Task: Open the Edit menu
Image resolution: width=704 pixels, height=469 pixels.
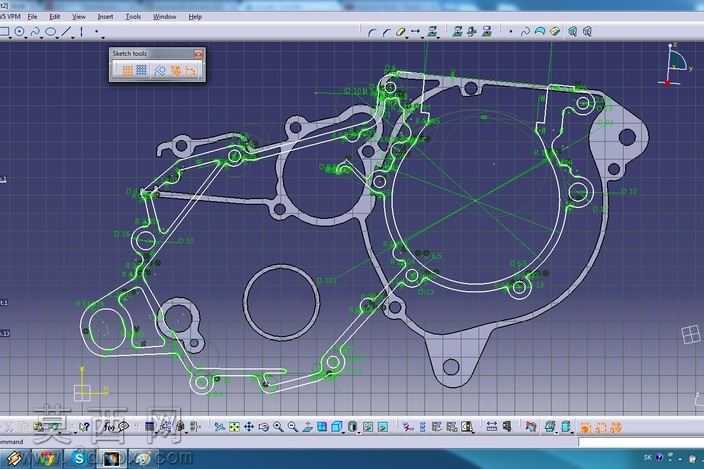Action: pos(54,17)
